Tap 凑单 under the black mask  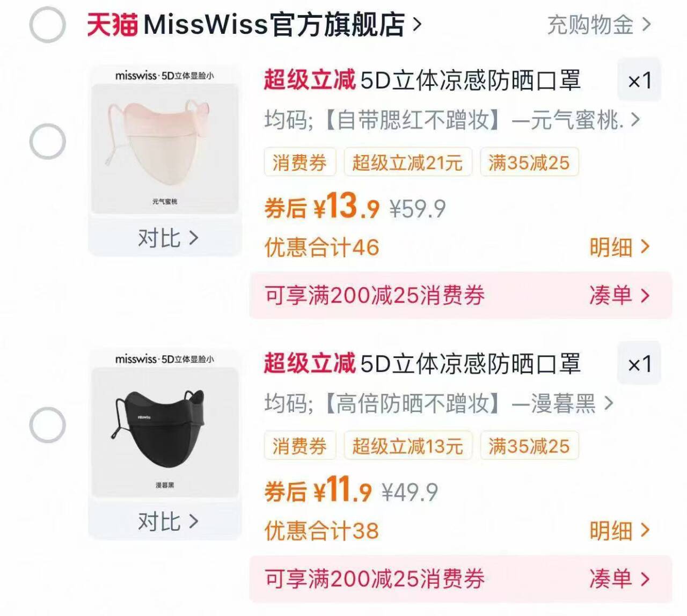tap(620, 578)
